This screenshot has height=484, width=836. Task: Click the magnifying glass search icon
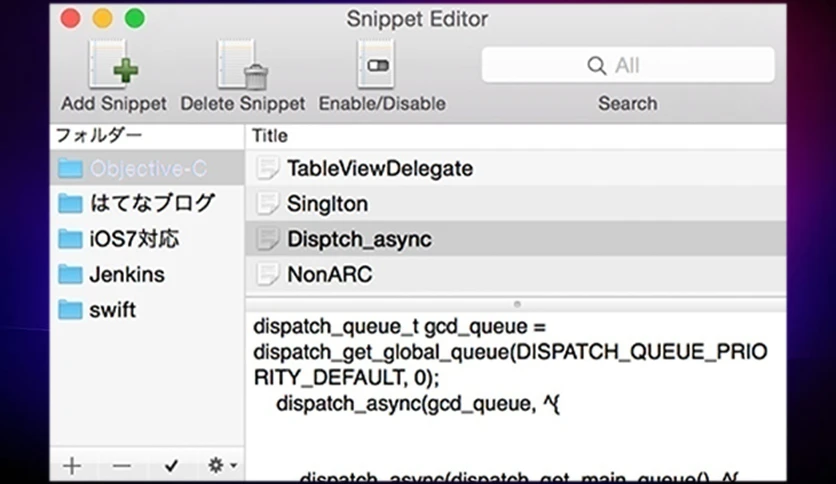596,66
